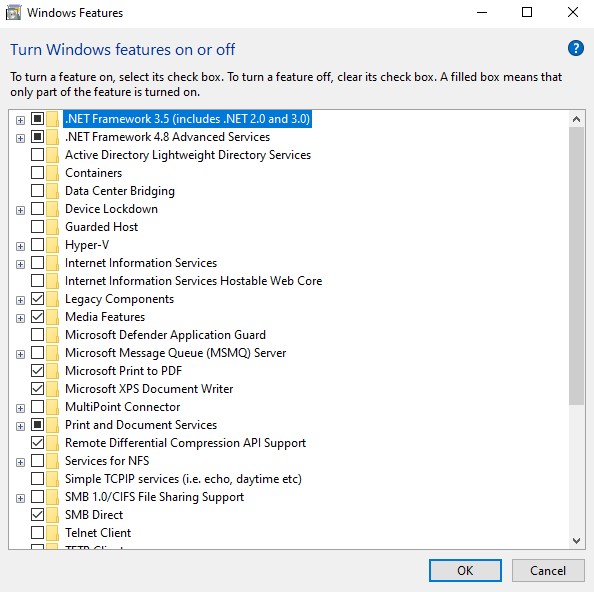Enable the Simple TCPIP services checkbox
The width and height of the screenshot is (594, 592).
point(38,478)
